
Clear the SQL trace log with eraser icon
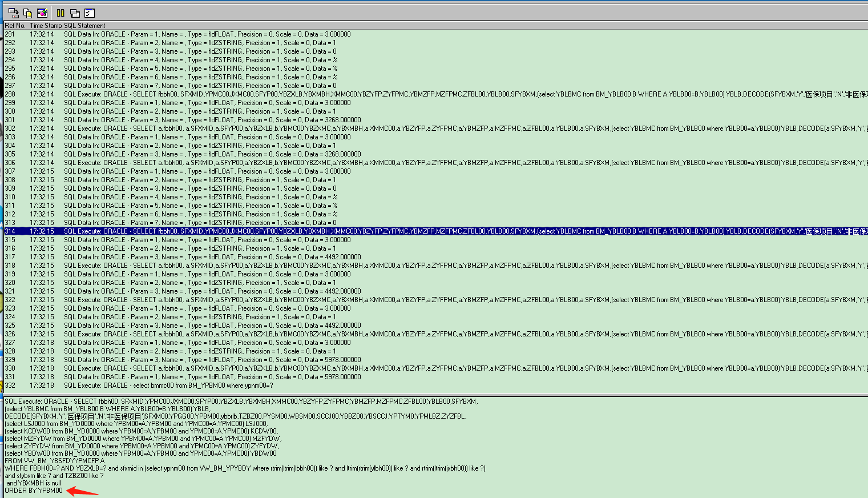(x=42, y=13)
